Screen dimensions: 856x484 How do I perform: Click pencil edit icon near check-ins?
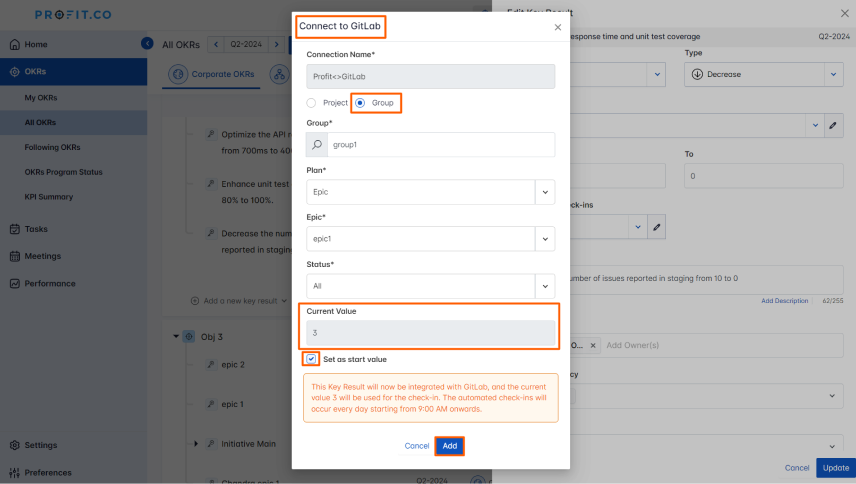tap(656, 227)
